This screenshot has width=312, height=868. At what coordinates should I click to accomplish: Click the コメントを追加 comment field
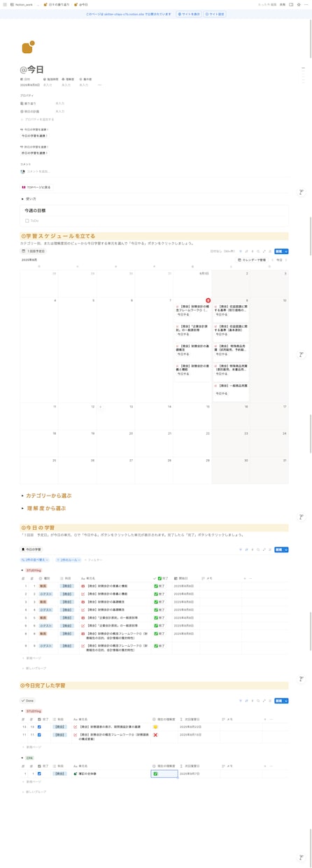tap(38, 171)
